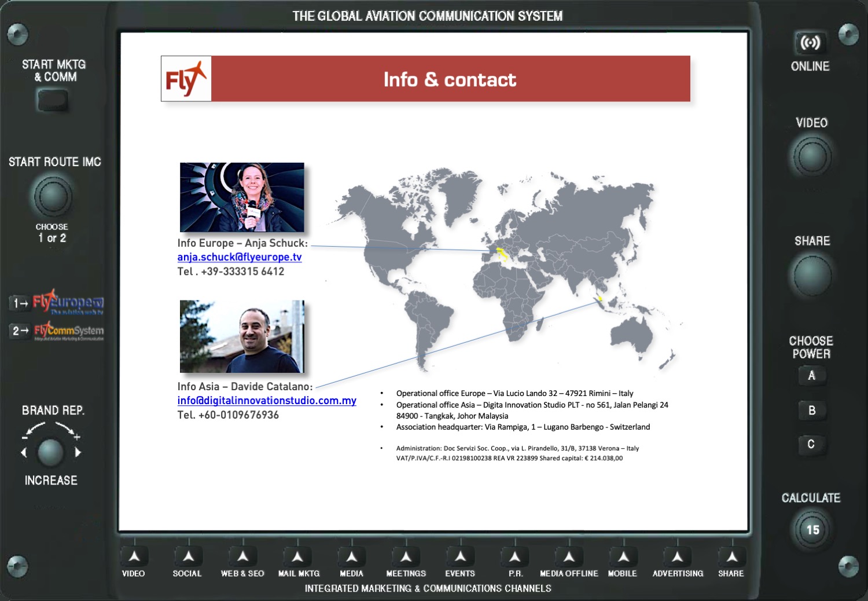Click the Malaysia marker on world map
868x601 pixels.
pyautogui.click(x=600, y=299)
